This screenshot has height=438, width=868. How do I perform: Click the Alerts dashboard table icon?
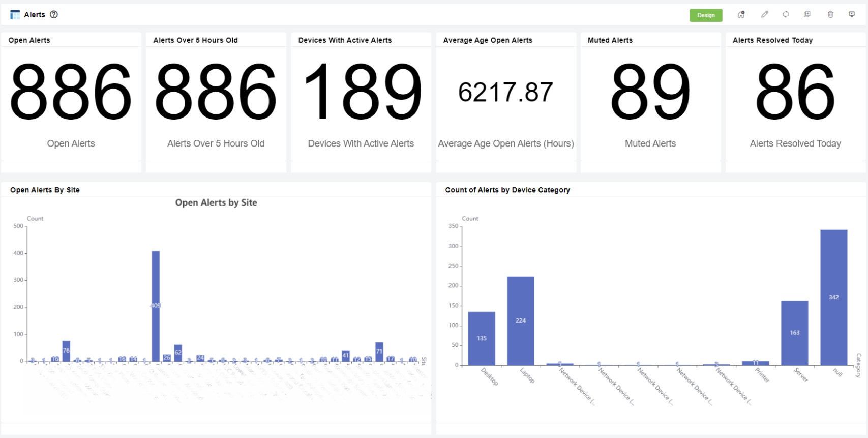15,15
